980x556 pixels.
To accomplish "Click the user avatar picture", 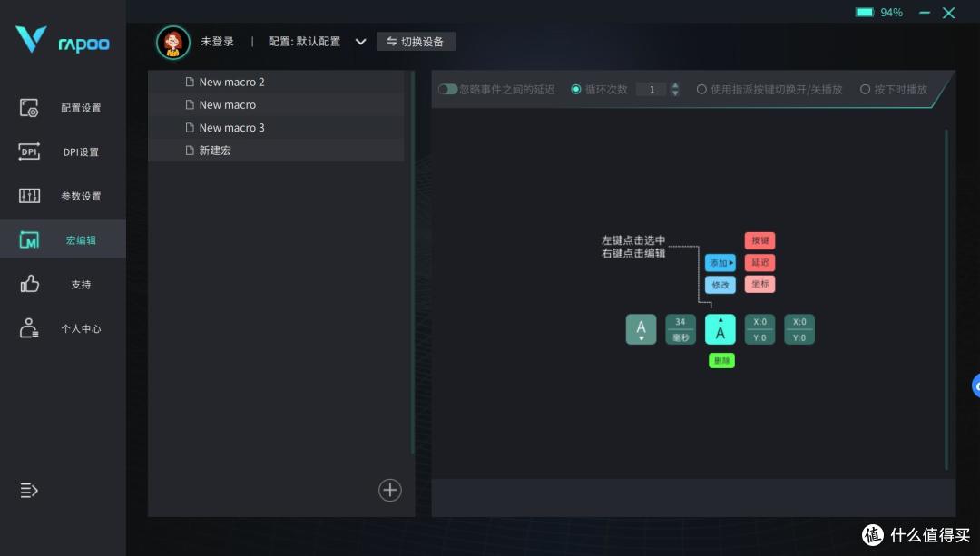I will (x=173, y=43).
